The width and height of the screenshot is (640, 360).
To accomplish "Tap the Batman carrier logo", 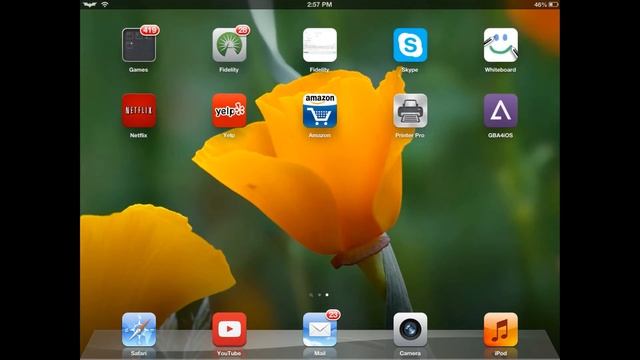I will [x=90, y=4].
